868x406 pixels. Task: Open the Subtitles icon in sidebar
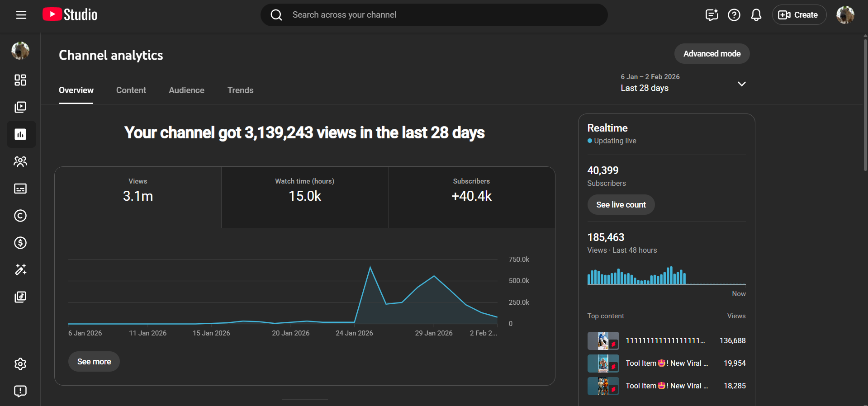[20, 189]
